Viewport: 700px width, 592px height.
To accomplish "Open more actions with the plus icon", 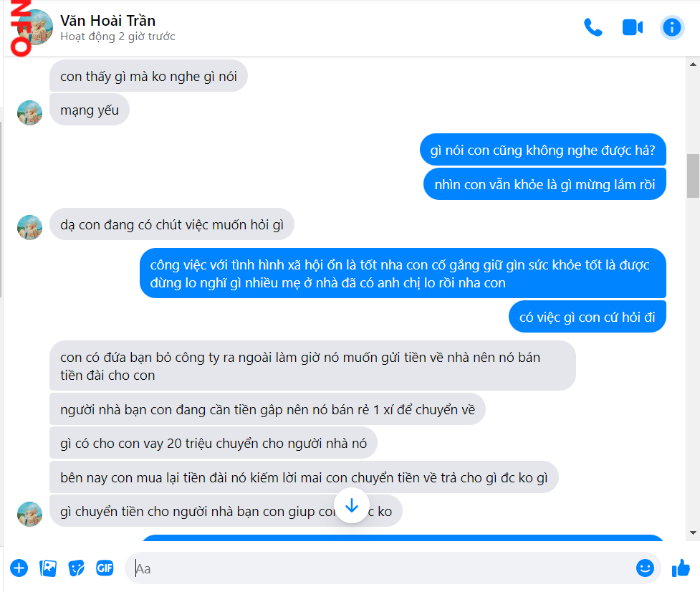I will (x=19, y=568).
